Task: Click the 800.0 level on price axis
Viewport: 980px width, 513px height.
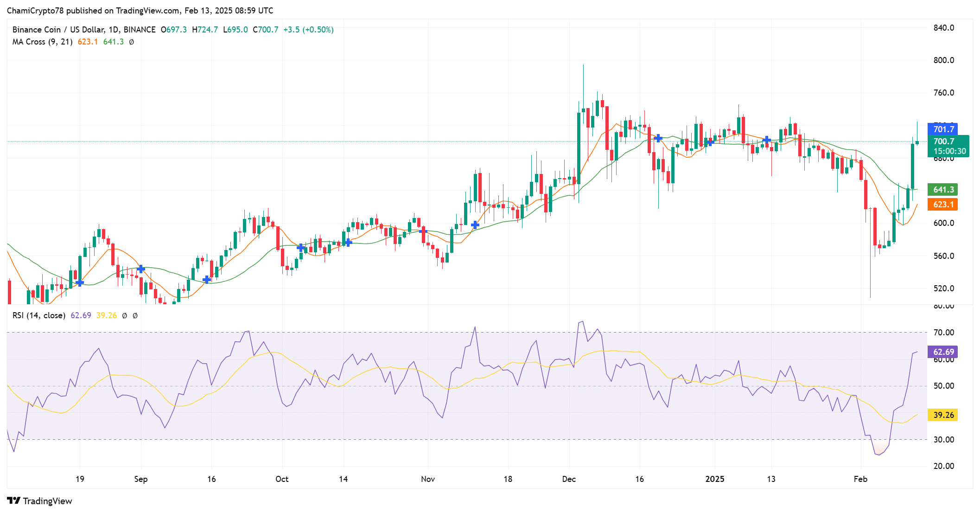Action: point(943,60)
